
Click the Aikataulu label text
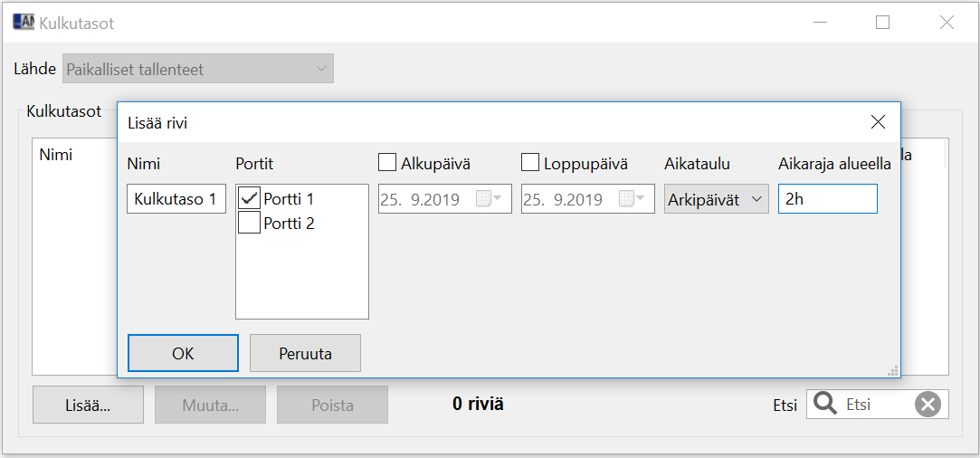point(697,164)
